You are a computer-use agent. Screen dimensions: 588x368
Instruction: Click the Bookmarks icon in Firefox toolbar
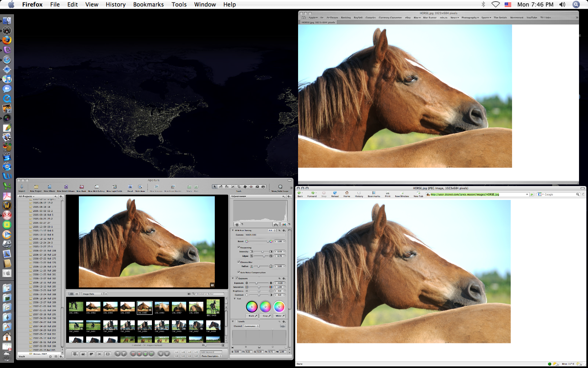374,194
